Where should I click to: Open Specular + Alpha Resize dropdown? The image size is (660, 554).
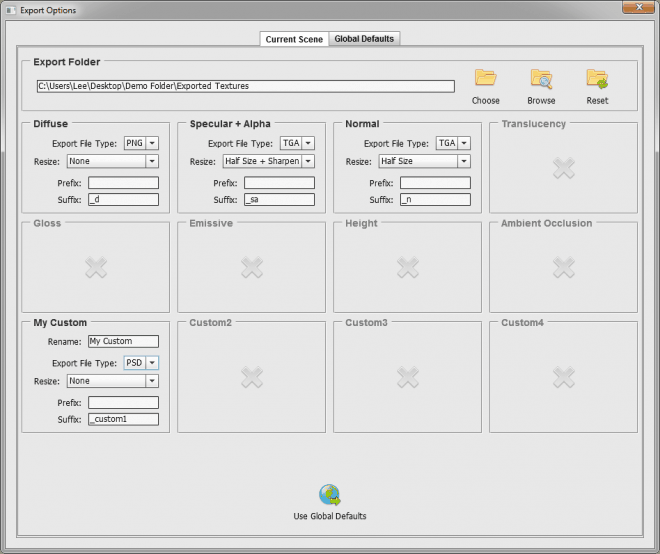tap(269, 161)
